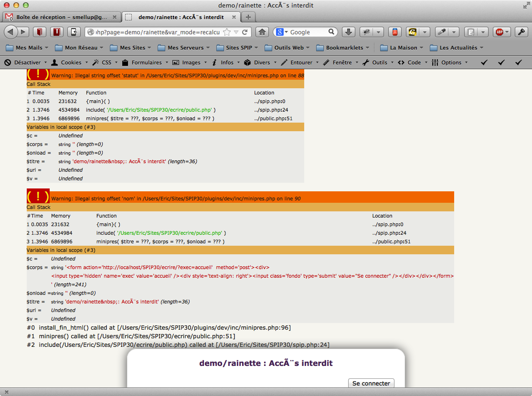Open dropdown next to the yellow G icon

click(x=425, y=32)
